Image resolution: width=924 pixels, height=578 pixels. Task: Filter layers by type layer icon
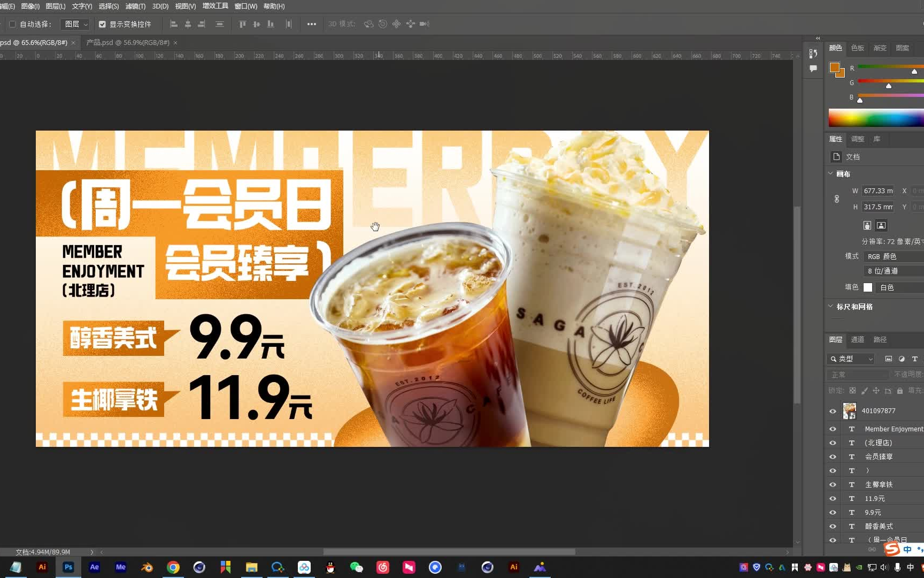[915, 359]
